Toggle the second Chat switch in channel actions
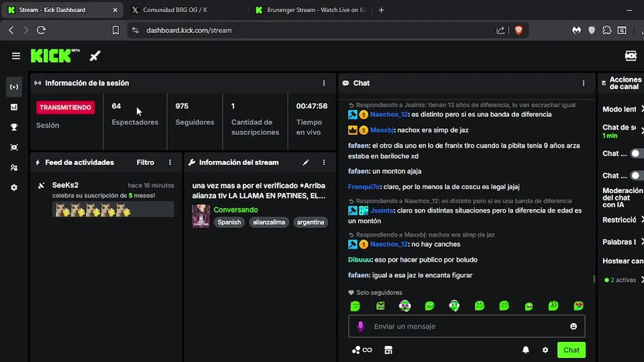 click(636, 175)
